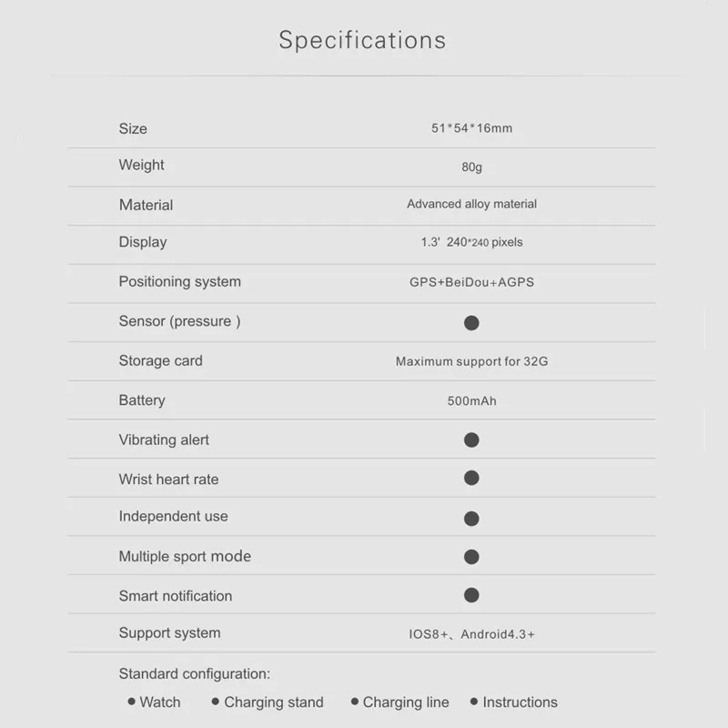
Task: Select the Advanced alloy material text
Action: pyautogui.click(x=471, y=204)
